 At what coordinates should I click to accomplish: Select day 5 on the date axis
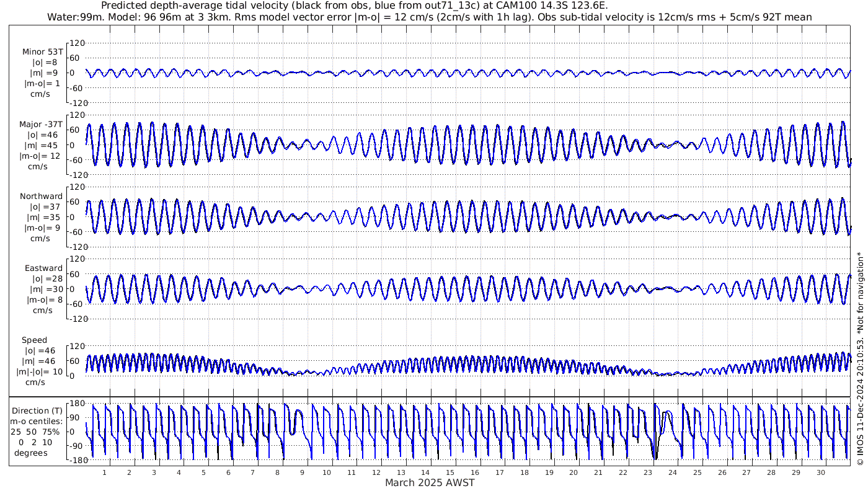[x=203, y=472]
